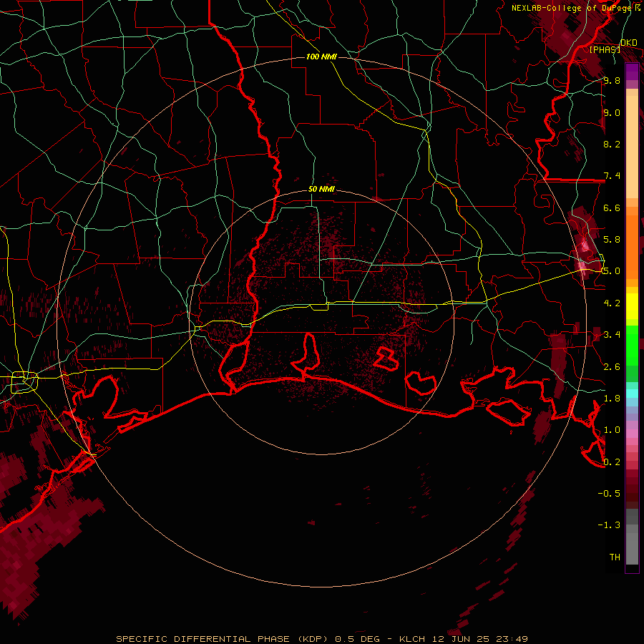
Task: Click the 23:49 time in the caption
Action: pos(514,639)
